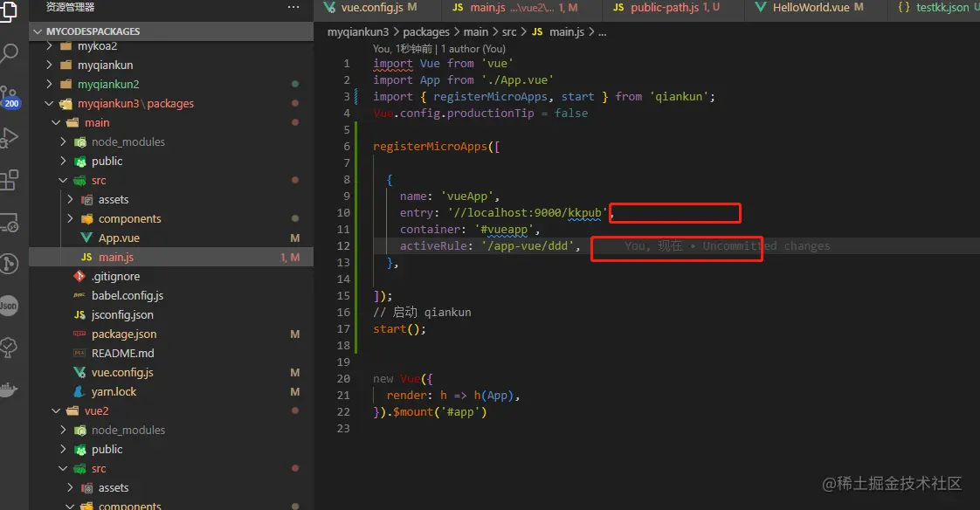
Task: Click the Explorer files icon
Action: point(9,11)
